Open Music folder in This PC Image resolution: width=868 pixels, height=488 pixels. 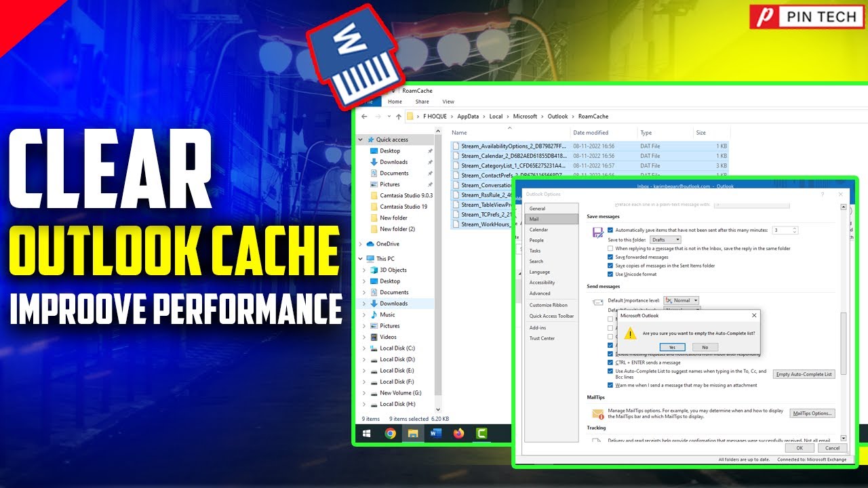[x=387, y=314]
